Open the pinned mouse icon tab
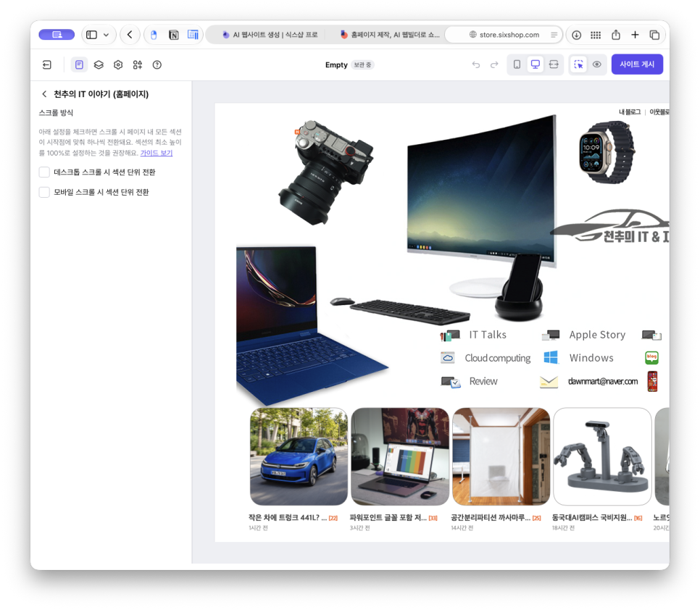 154,35
